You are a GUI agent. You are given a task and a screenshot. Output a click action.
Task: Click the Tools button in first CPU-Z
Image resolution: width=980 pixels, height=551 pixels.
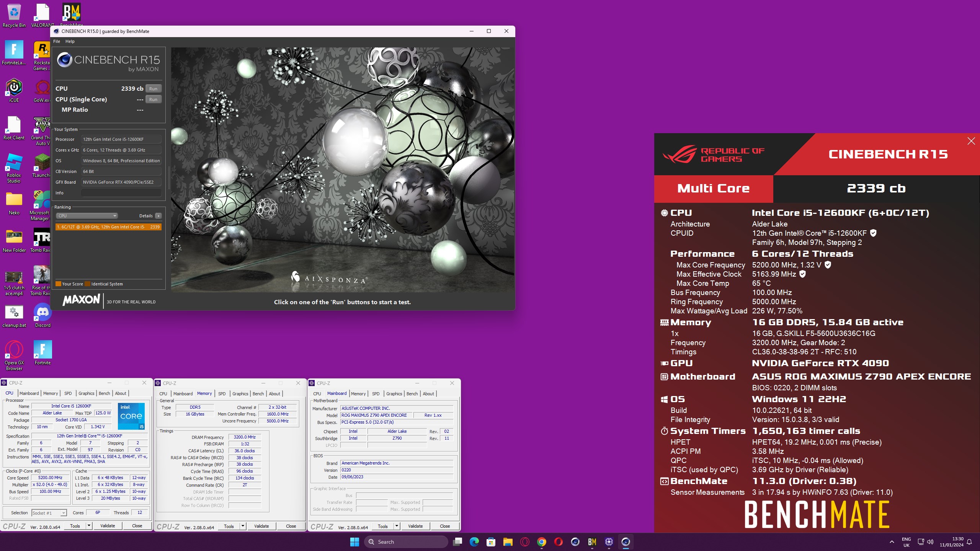click(x=75, y=526)
